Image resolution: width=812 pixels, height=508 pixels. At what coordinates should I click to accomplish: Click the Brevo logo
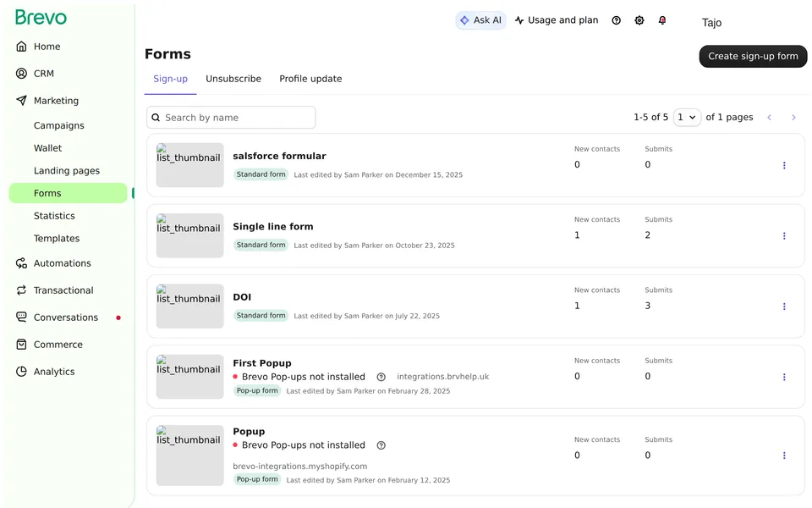(41, 18)
